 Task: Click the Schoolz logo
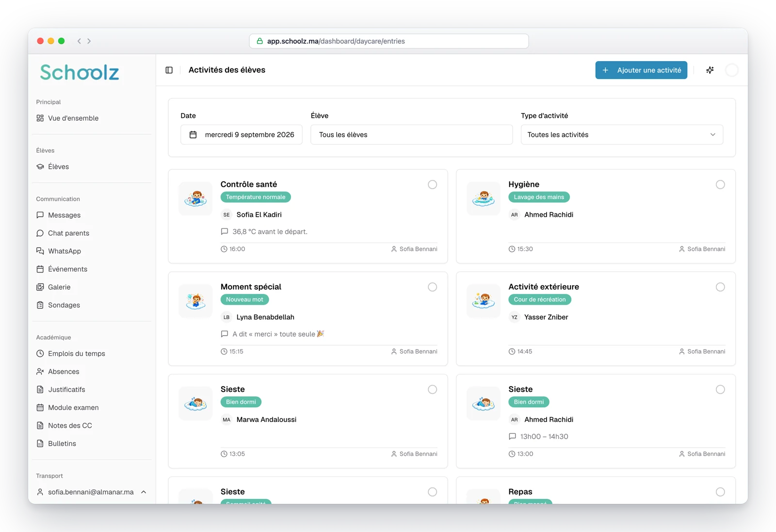coord(80,73)
